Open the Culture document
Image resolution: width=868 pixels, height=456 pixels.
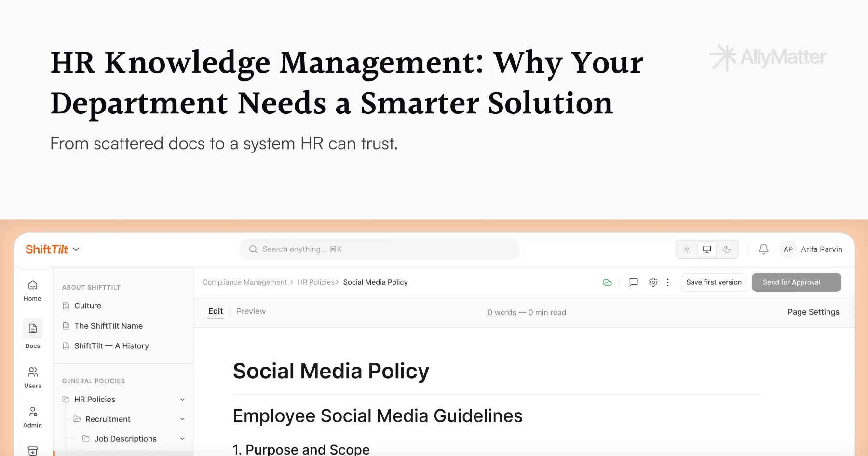[x=88, y=305]
